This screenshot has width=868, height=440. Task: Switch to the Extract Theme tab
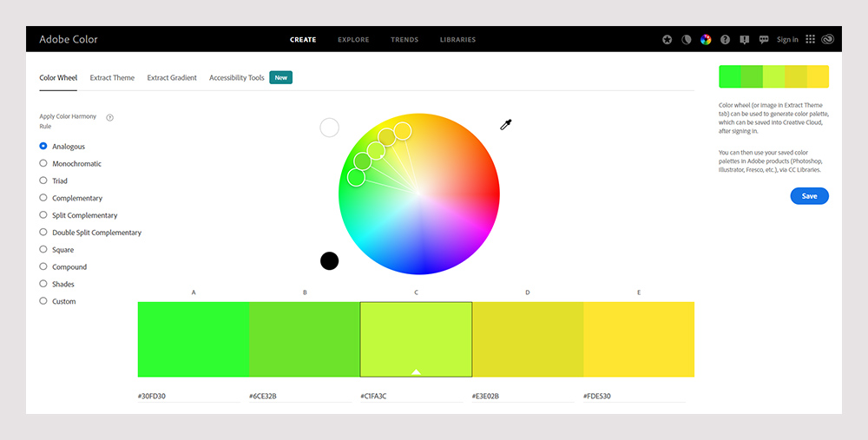tap(112, 78)
